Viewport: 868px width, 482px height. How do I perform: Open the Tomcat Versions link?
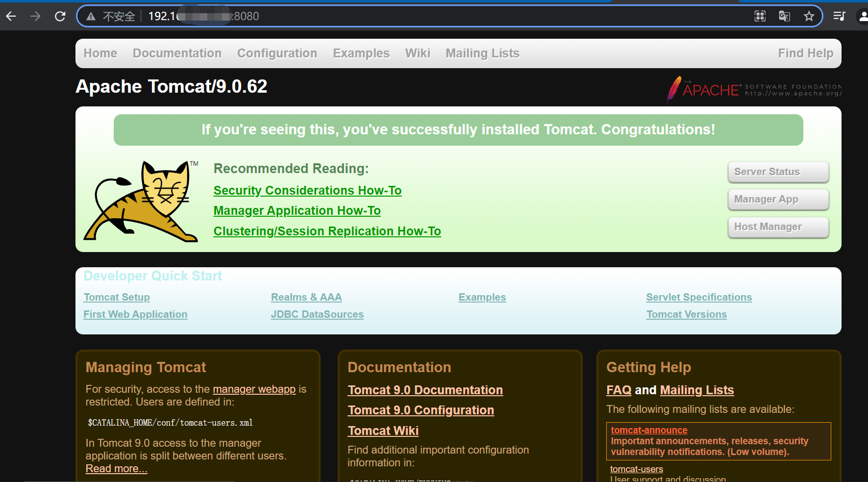coord(687,314)
